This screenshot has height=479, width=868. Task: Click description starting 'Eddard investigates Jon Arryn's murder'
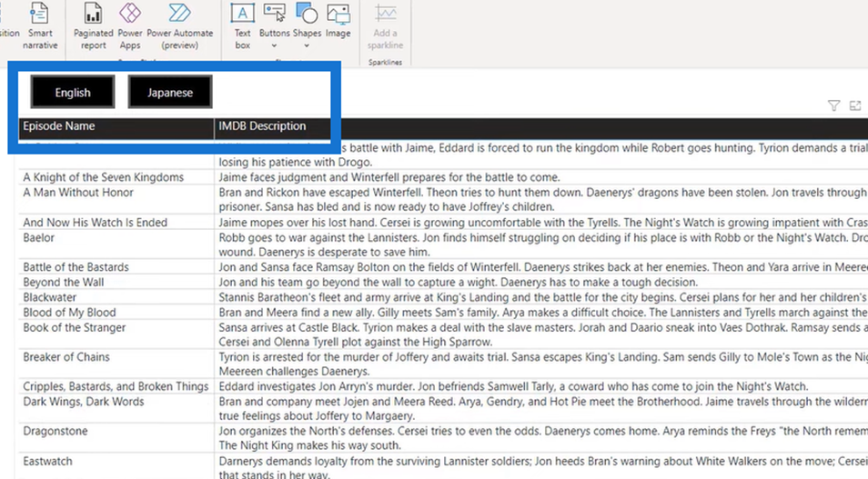point(513,386)
